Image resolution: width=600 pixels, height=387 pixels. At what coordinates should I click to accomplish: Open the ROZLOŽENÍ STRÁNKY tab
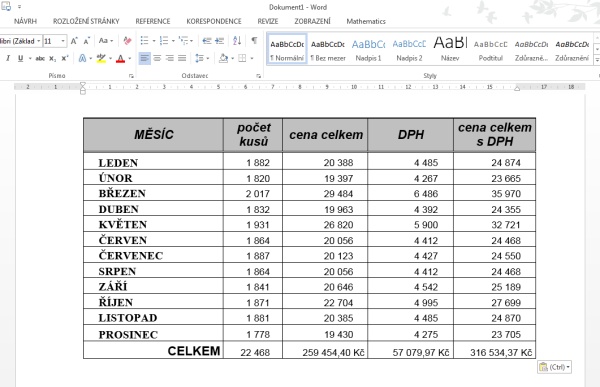tap(86, 21)
